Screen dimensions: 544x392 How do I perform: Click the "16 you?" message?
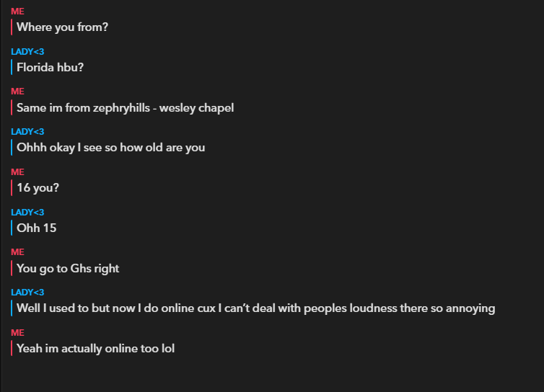(x=38, y=188)
